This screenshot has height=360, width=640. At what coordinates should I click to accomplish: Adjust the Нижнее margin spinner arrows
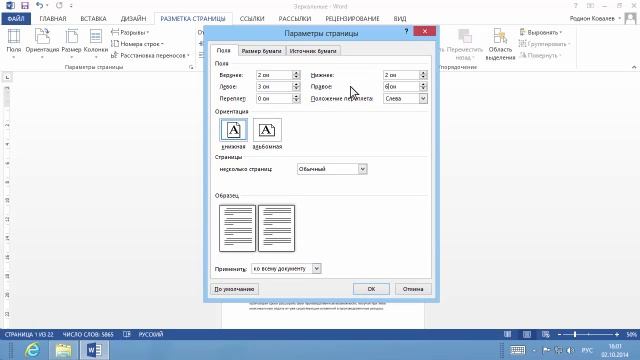(x=423, y=75)
